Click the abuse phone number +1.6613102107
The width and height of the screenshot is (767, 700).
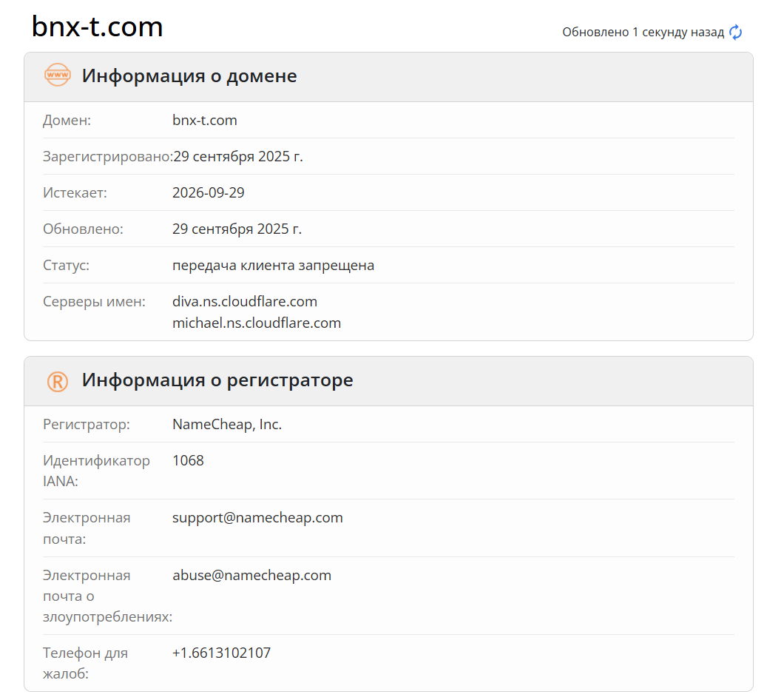[x=222, y=653]
